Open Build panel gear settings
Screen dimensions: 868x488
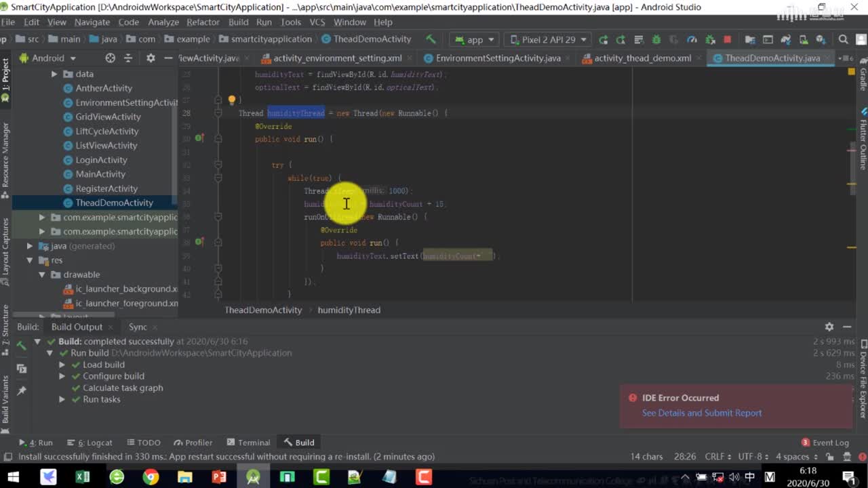click(x=829, y=327)
